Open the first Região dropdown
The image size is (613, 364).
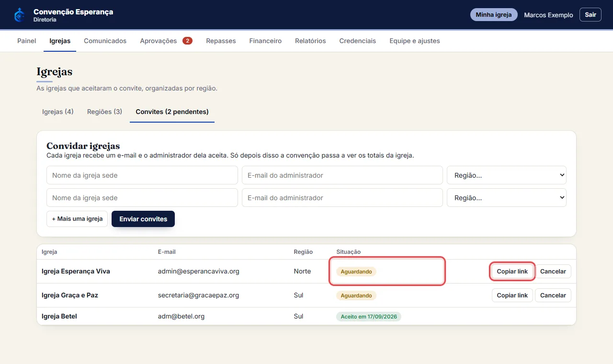(507, 175)
